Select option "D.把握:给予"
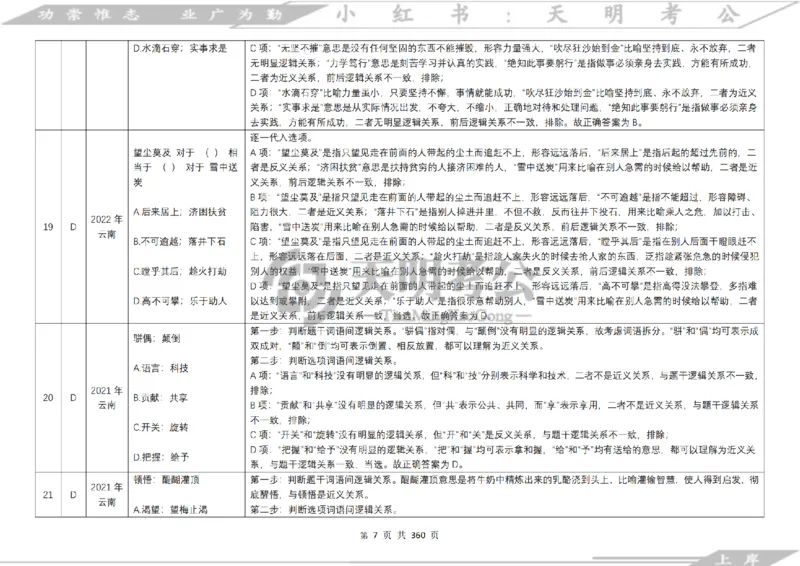The width and height of the screenshot is (800, 566). pos(161,457)
